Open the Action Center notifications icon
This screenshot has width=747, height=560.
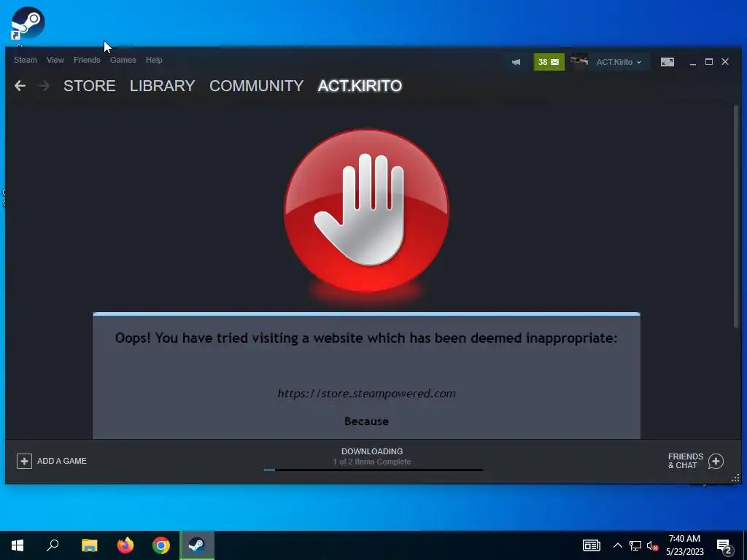pyautogui.click(x=724, y=546)
